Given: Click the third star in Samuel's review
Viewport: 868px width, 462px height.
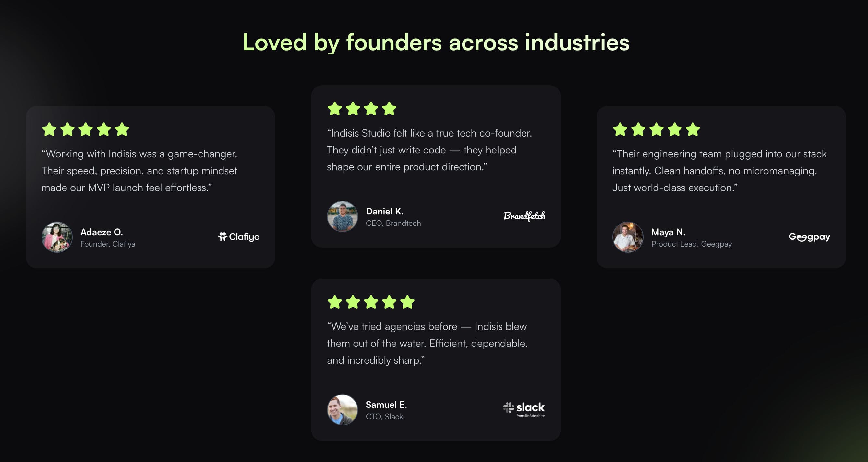Looking at the screenshot, I should 371,302.
